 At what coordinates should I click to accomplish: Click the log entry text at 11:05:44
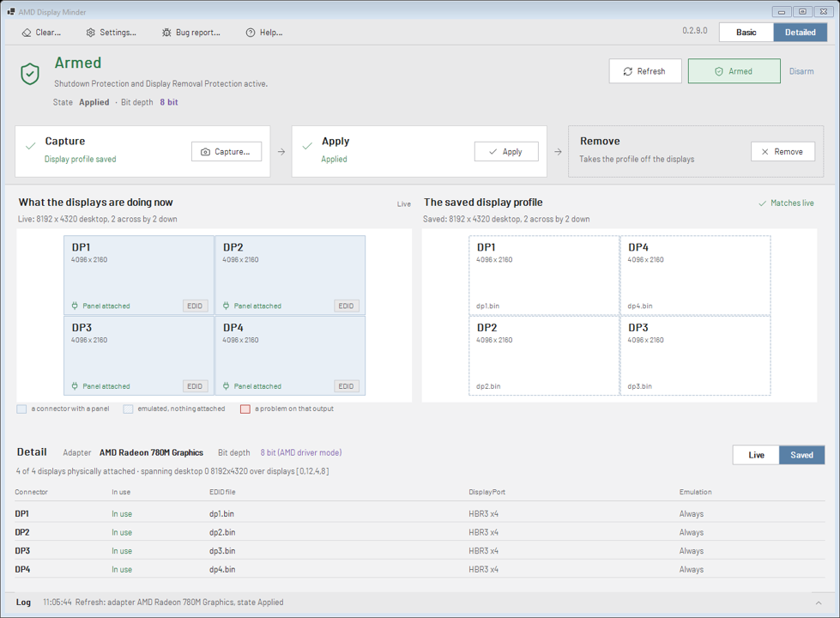click(x=163, y=603)
